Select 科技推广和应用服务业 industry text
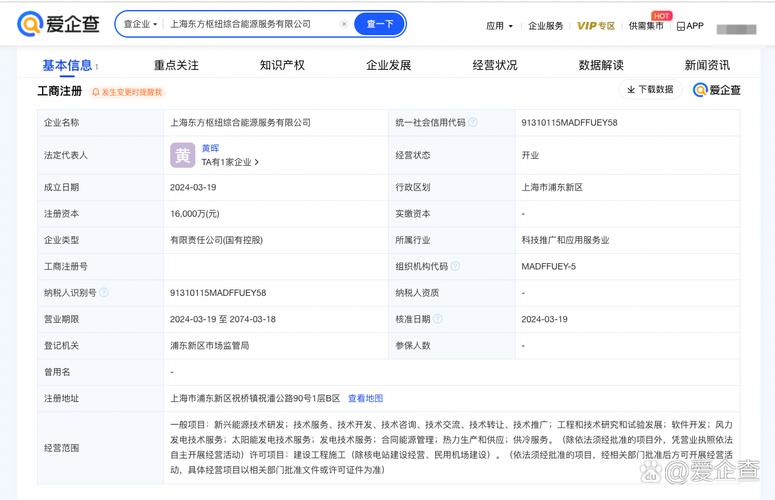Screen dimensions: 775x500 [x=565, y=240]
